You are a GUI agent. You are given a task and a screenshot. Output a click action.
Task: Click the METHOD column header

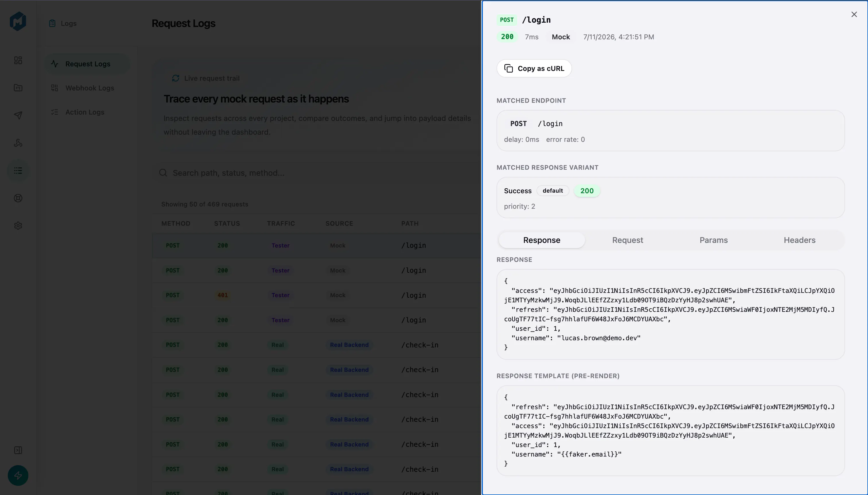point(176,223)
